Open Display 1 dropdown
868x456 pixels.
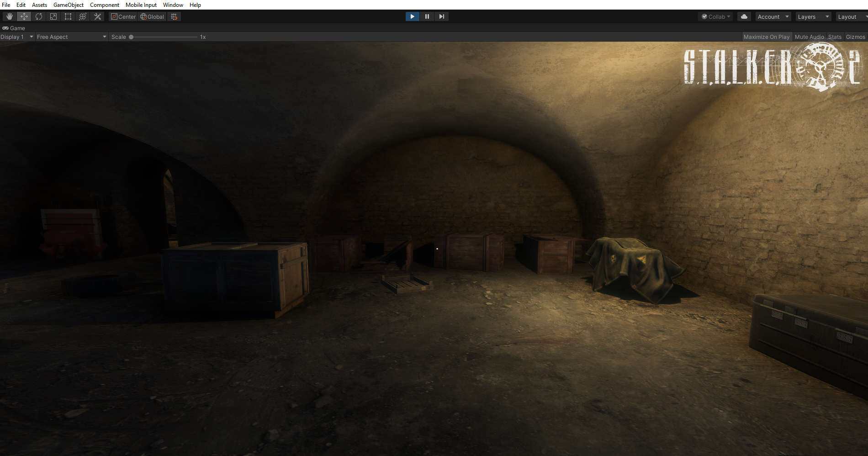(x=17, y=37)
